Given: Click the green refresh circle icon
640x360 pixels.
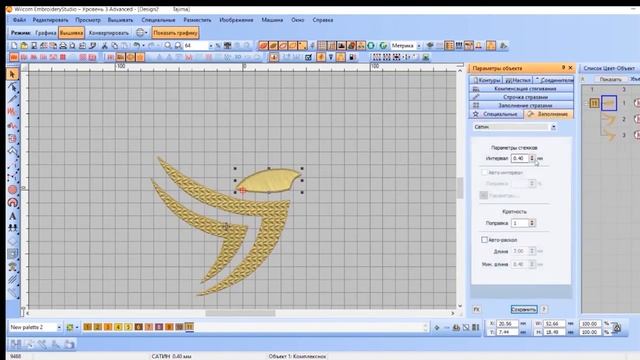Looking at the screenshot, I should click(371, 46).
